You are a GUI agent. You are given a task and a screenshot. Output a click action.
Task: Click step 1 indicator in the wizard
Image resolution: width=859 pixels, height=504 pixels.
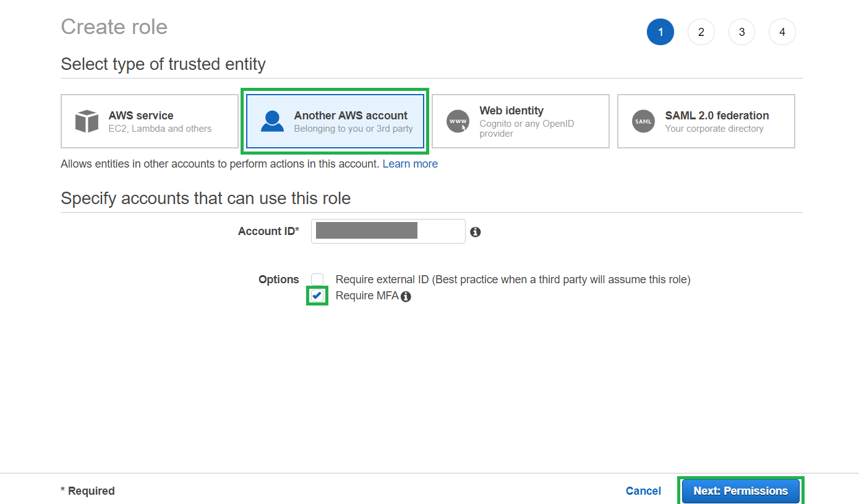click(x=660, y=32)
